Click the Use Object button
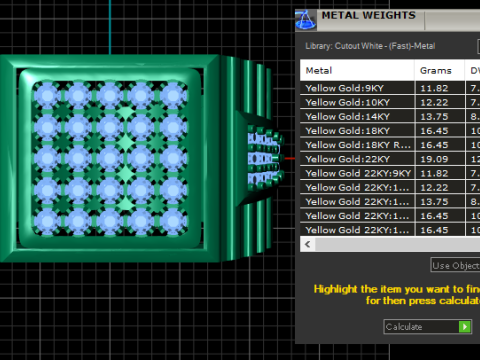The width and height of the screenshot is (480, 360). click(x=455, y=265)
